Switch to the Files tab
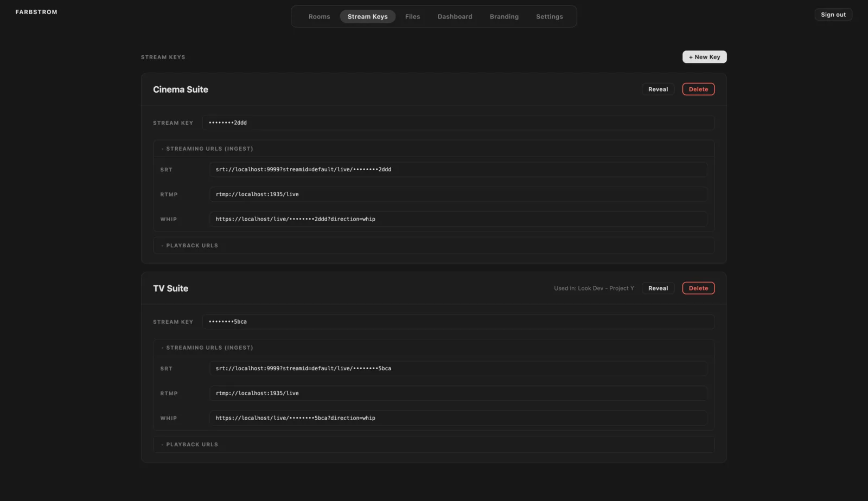The image size is (868, 501). (x=412, y=16)
